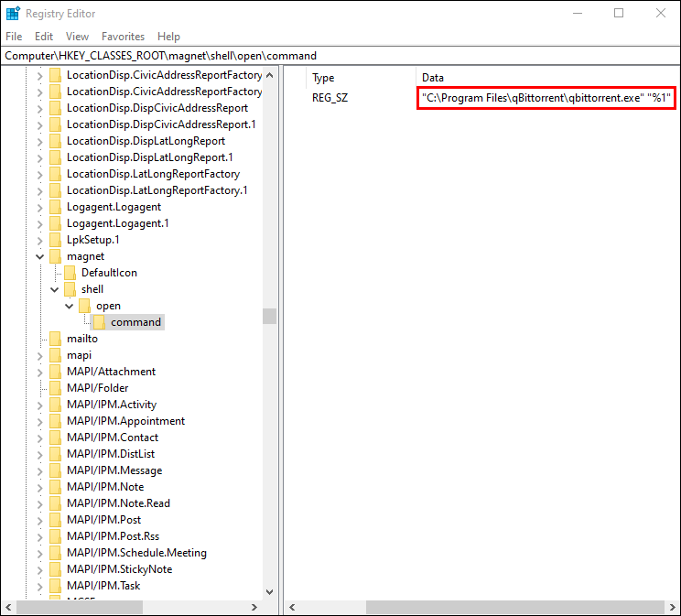
Task: Expand the mapi key
Action: [x=40, y=356]
